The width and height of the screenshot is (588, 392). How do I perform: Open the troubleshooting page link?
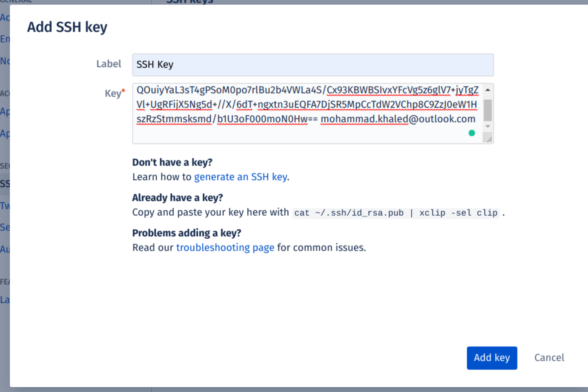click(x=225, y=247)
